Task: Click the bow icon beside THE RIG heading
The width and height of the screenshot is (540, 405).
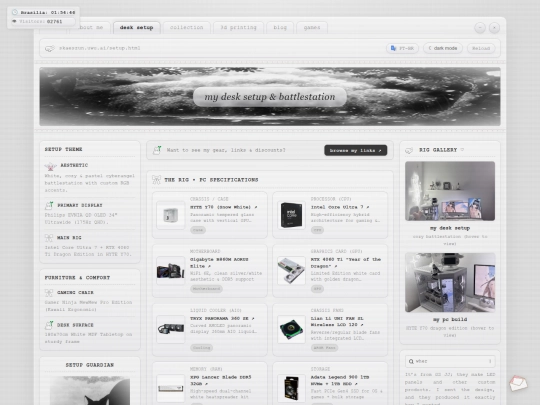Action: click(156, 180)
